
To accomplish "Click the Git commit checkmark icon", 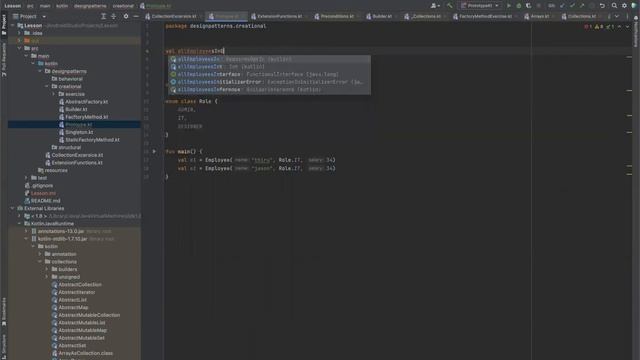I will [572, 6].
